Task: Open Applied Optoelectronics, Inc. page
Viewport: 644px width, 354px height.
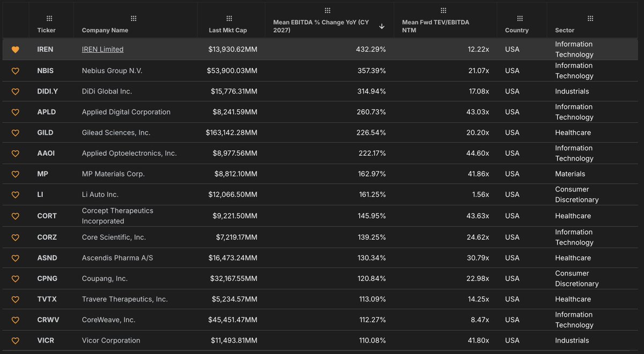Action: tap(129, 153)
